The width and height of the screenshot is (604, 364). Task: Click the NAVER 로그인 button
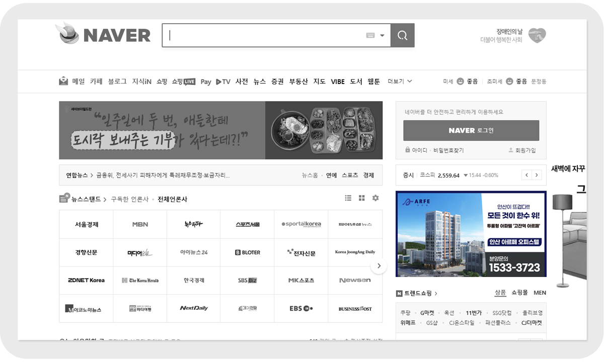tap(471, 130)
